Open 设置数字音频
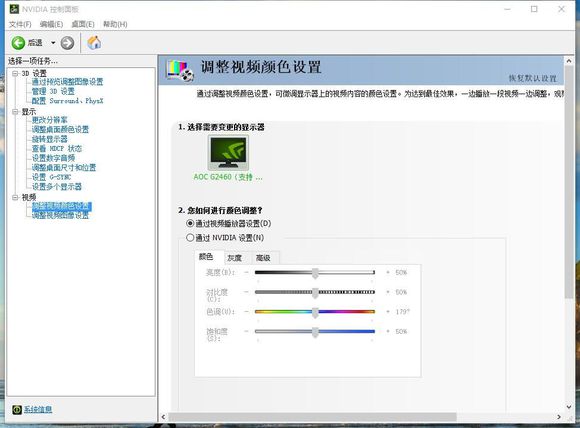This screenshot has width=580, height=428. pyautogui.click(x=53, y=158)
